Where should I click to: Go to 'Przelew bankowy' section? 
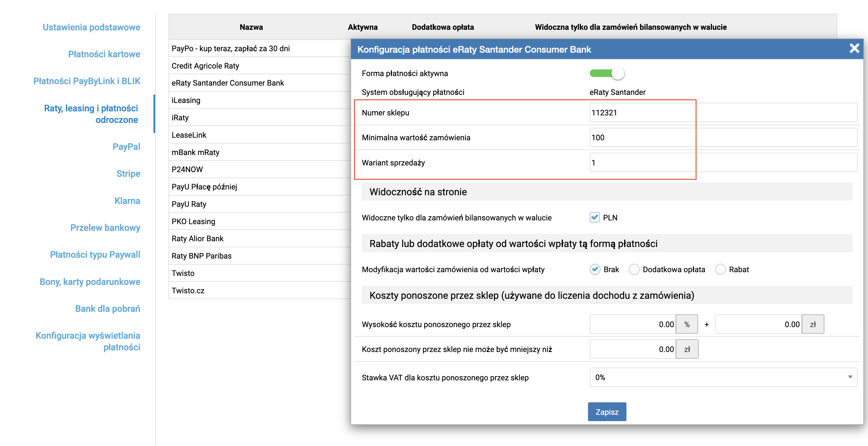(x=105, y=228)
